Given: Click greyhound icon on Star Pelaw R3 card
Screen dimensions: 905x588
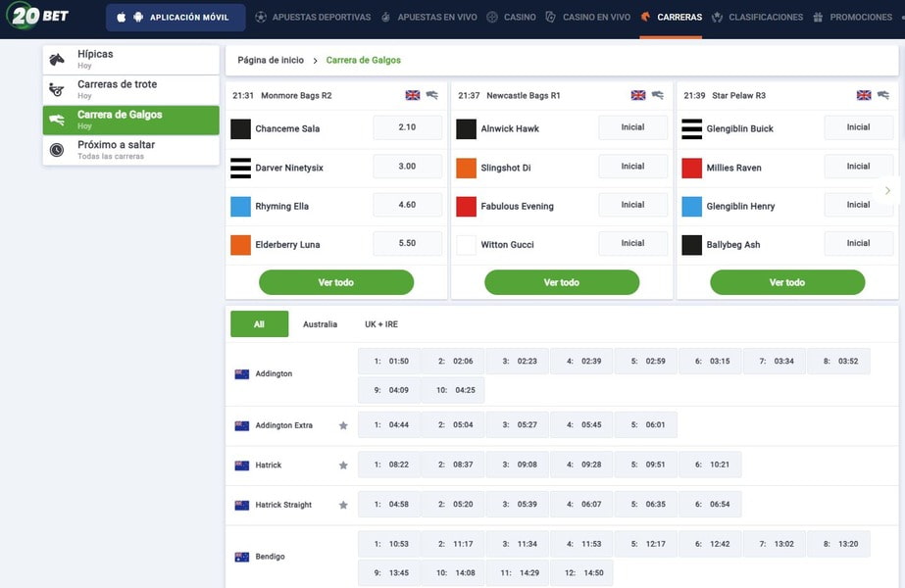Looking at the screenshot, I should (883, 95).
